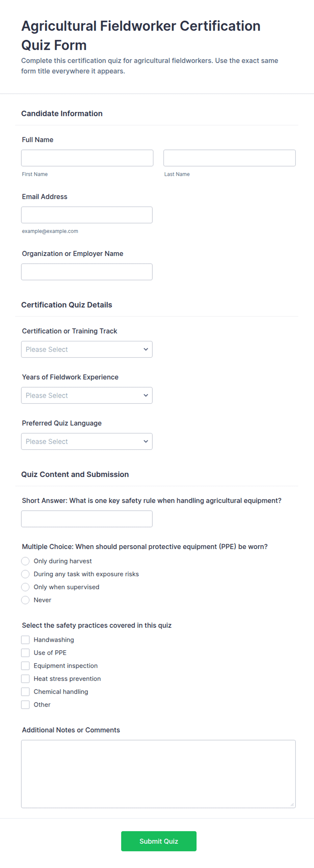Focus the Email Address field
Screen dimensions: 314x868
[87, 215]
